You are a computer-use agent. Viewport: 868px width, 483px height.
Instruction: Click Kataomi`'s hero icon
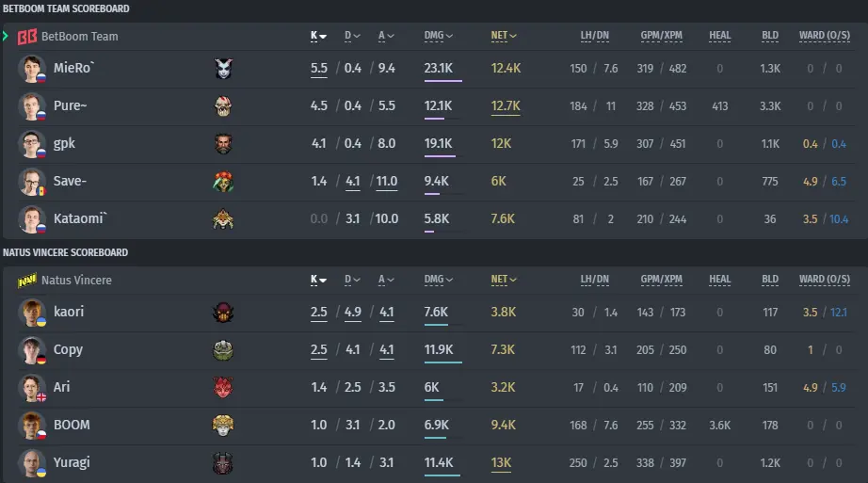pos(223,219)
